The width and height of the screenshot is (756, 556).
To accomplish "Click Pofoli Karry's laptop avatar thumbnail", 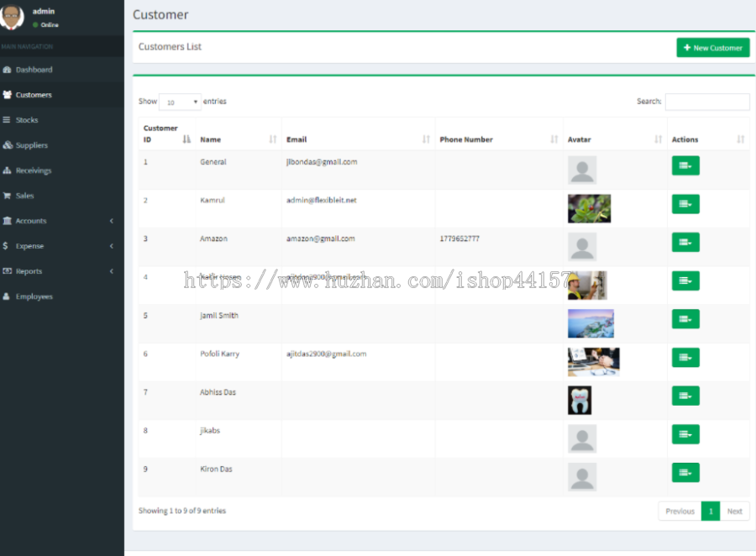I will pyautogui.click(x=594, y=362).
